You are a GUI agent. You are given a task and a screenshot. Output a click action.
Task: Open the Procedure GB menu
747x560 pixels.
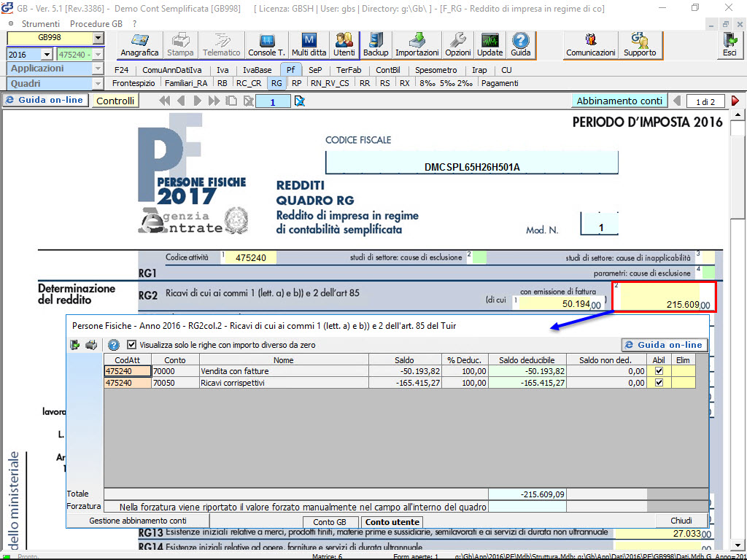[x=96, y=24]
